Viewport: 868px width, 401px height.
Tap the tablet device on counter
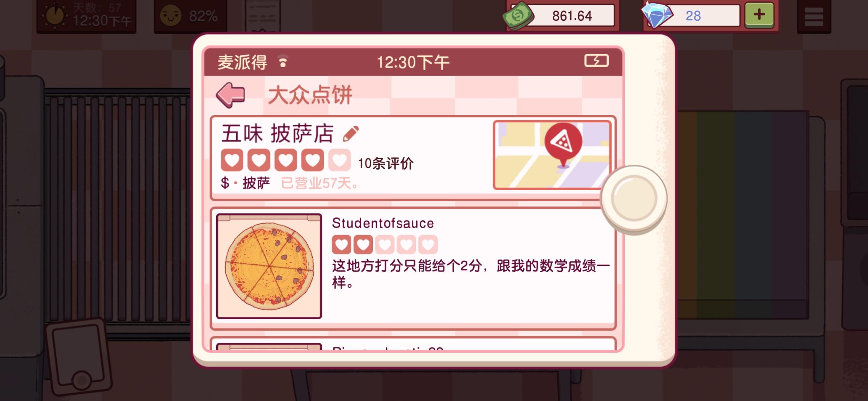79,357
